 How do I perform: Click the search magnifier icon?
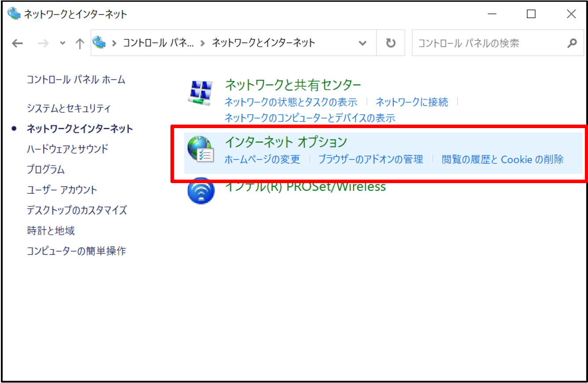pos(572,43)
